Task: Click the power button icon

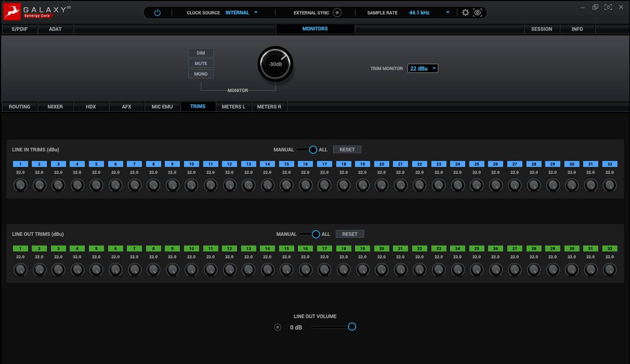Action: click(x=157, y=13)
